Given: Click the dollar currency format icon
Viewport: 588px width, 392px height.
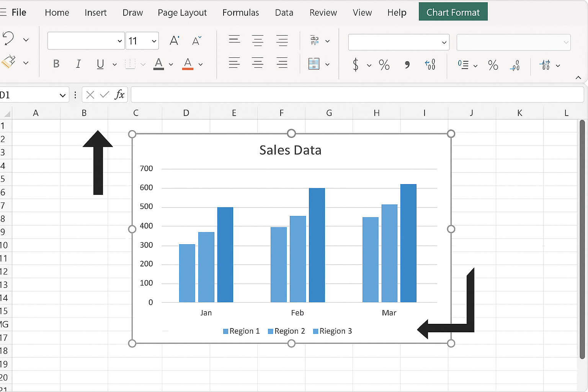Looking at the screenshot, I should click(356, 64).
